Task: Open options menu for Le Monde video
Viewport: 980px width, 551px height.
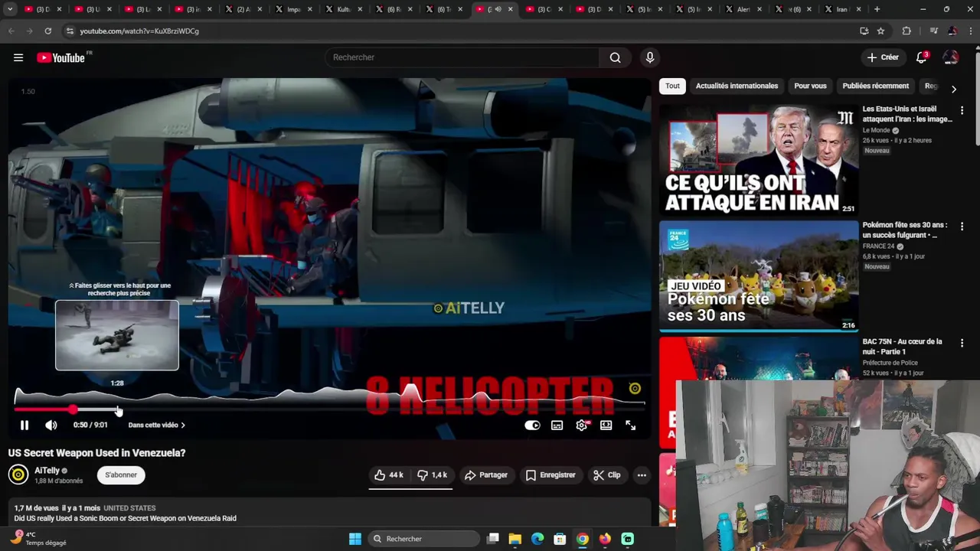Action: [962, 110]
